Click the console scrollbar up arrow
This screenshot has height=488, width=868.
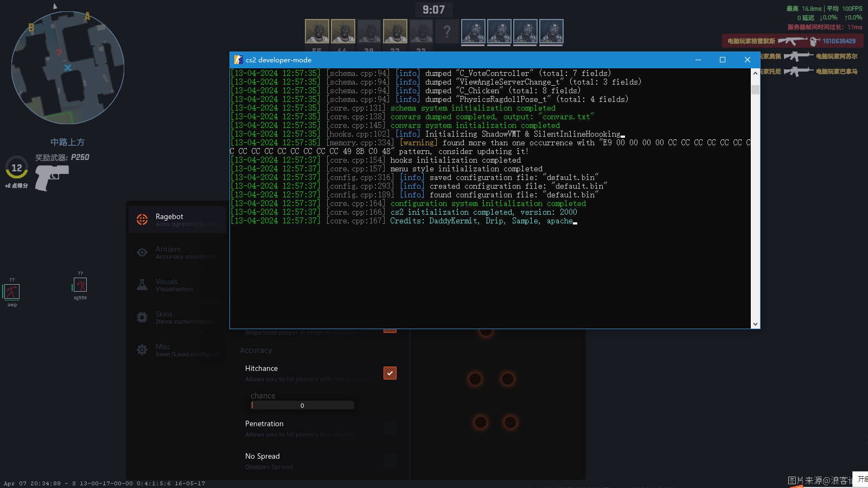coord(755,73)
